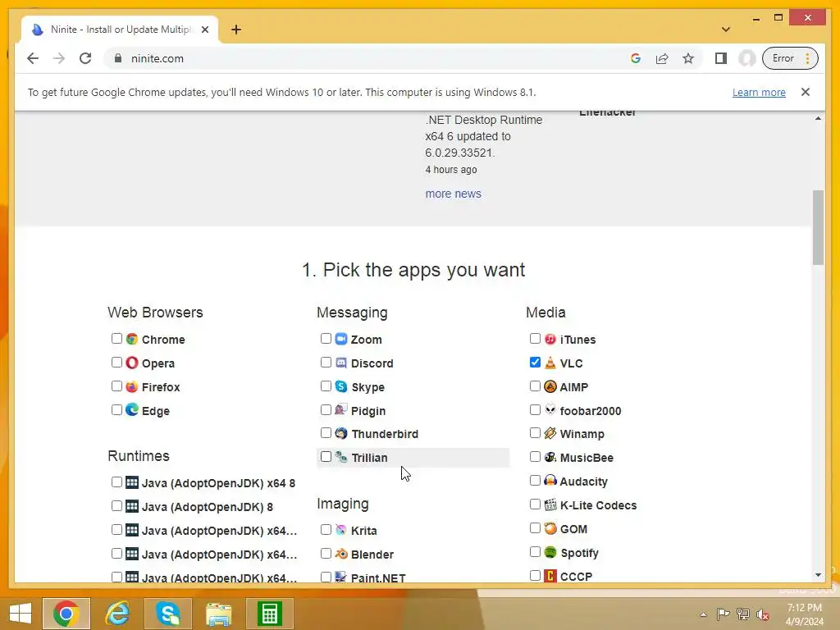The width and height of the screenshot is (840, 630).
Task: Click the GOM player icon
Action: coord(550,528)
